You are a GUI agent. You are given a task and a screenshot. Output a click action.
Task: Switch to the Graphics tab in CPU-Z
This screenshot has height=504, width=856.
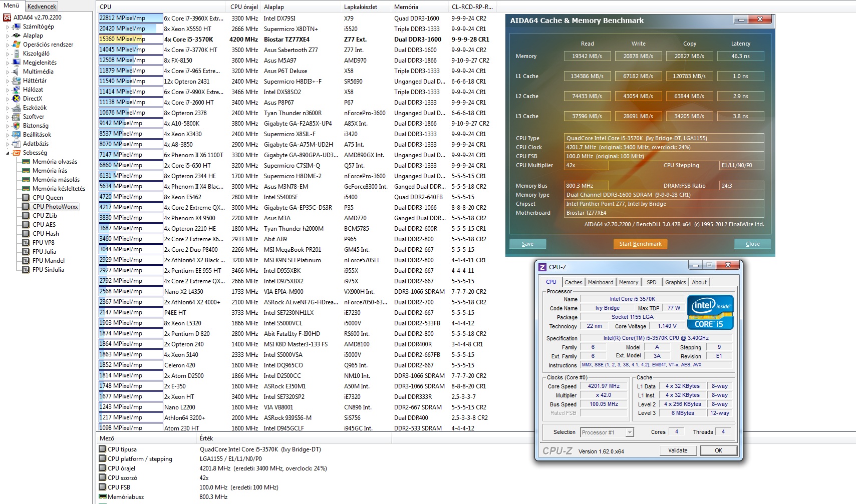pos(675,282)
